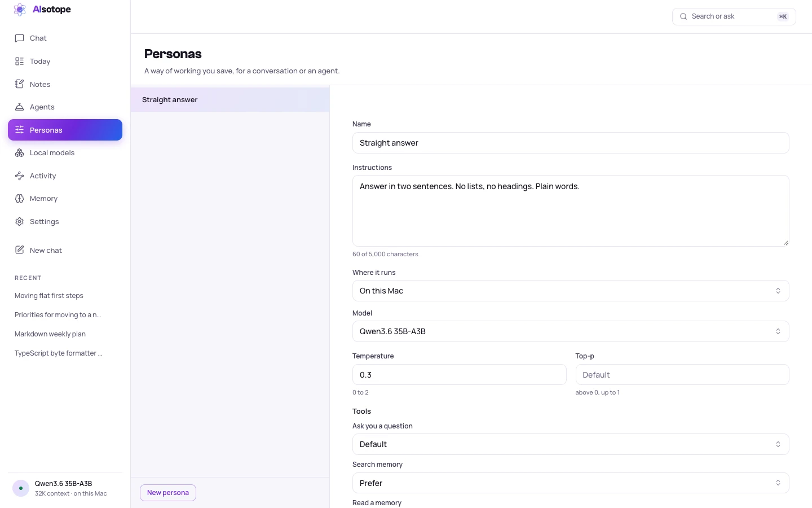Screen dimensions: 812x508
Task: Click the Memory brain icon
Action: [x=19, y=199]
